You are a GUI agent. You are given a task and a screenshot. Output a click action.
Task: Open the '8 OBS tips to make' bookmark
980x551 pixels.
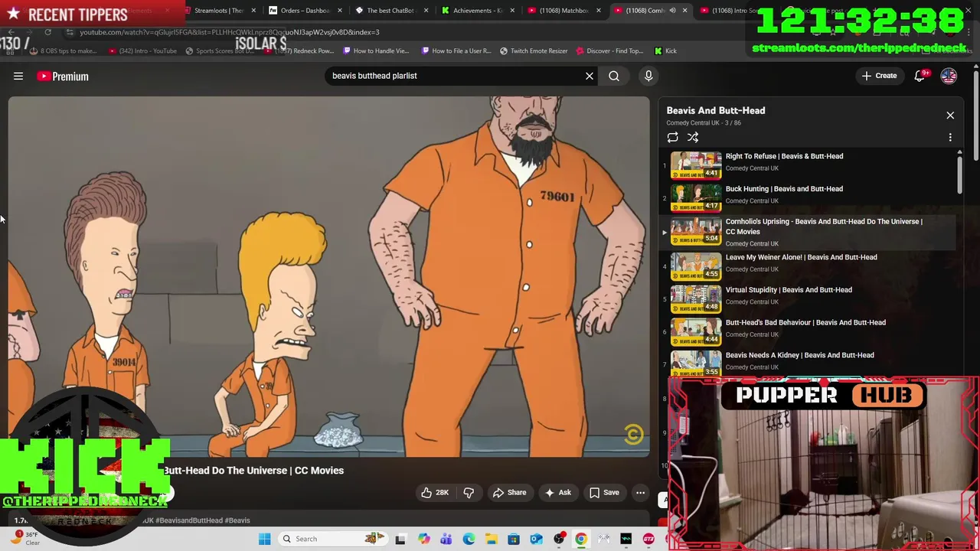(x=63, y=51)
